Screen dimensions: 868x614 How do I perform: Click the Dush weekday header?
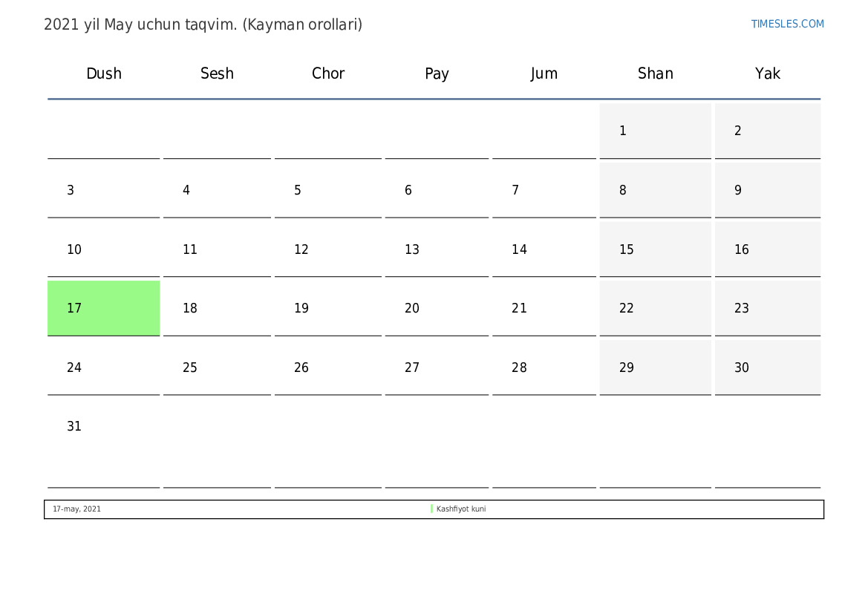pyautogui.click(x=103, y=74)
